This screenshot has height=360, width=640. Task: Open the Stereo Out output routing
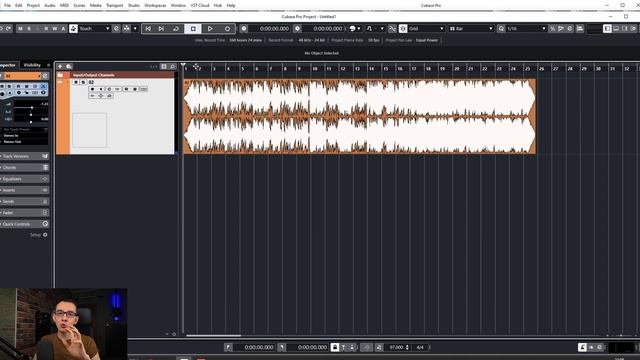(x=24, y=142)
